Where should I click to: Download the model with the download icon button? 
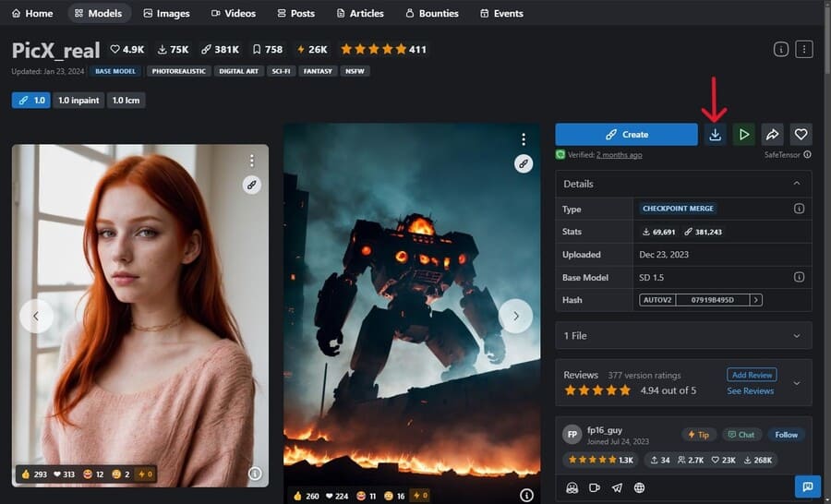coord(715,135)
